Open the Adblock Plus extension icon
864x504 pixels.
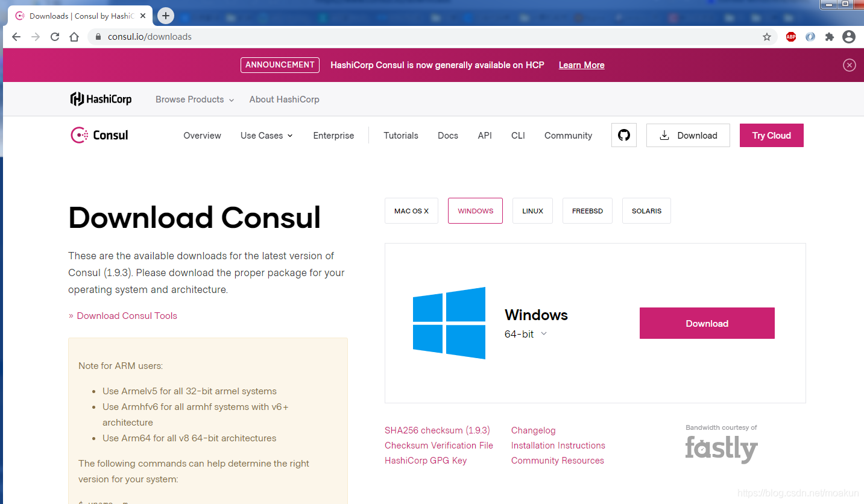click(x=791, y=37)
